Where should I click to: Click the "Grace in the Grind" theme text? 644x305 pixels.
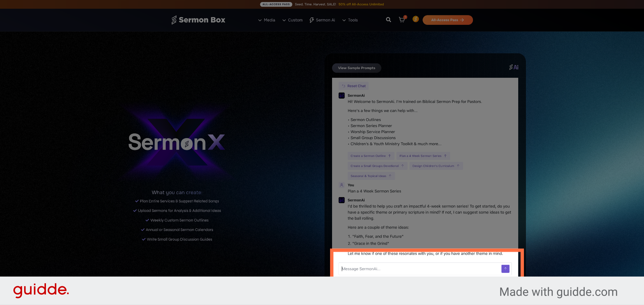tap(371, 244)
